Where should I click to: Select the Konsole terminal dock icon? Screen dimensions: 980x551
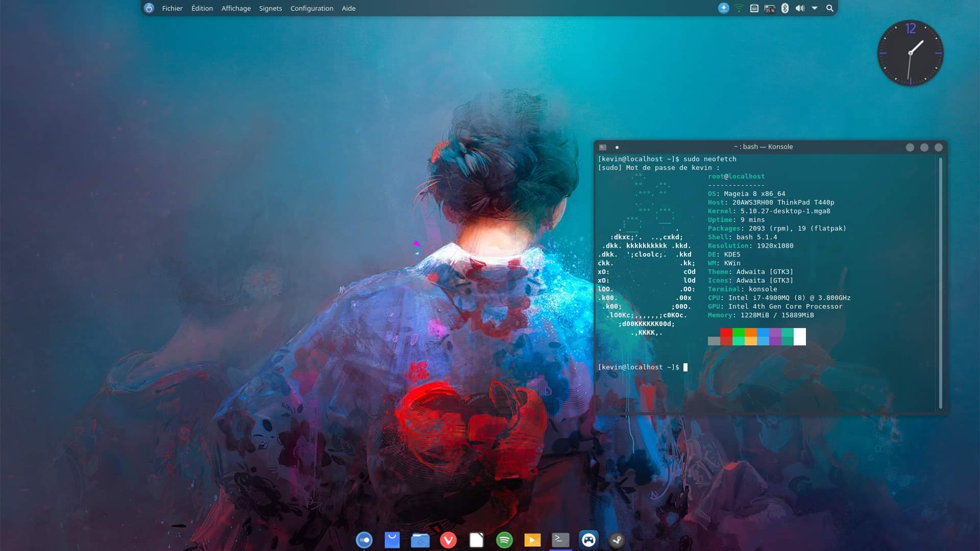point(560,540)
